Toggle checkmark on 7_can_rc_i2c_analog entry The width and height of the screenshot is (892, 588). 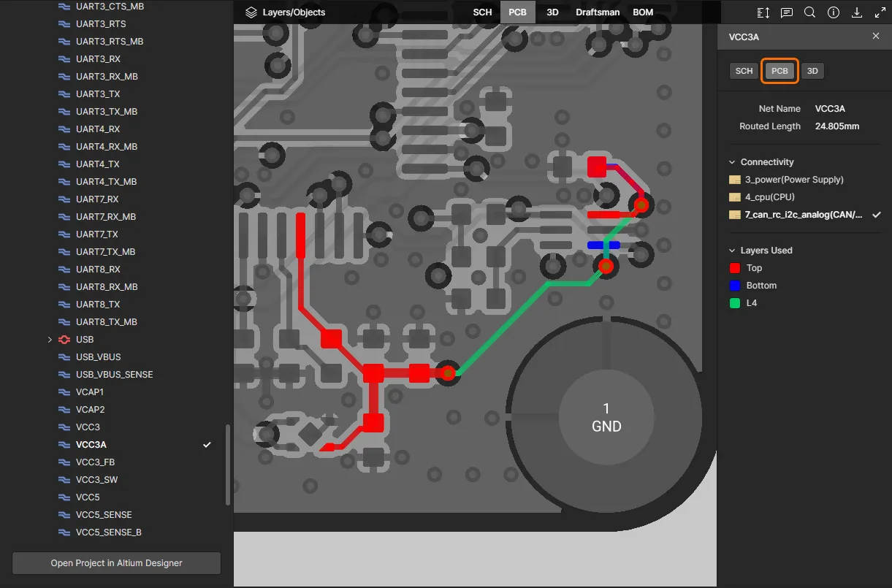[x=877, y=215]
